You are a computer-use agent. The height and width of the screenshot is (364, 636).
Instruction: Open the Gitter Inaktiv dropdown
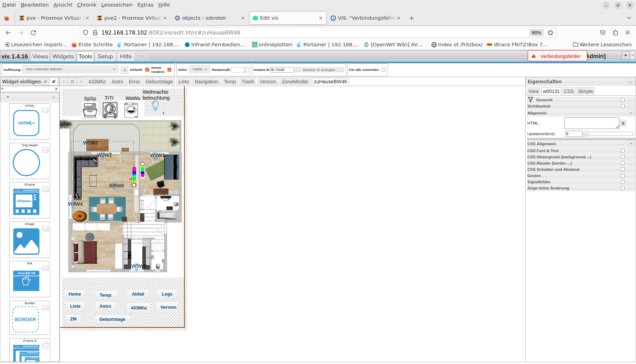(x=199, y=69)
